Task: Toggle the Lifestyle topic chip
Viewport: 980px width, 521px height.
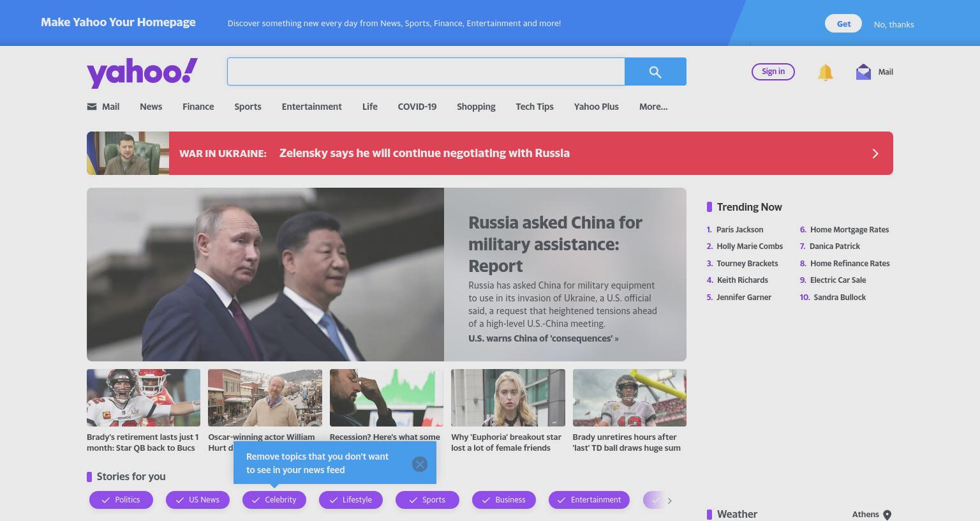Action: click(x=351, y=500)
